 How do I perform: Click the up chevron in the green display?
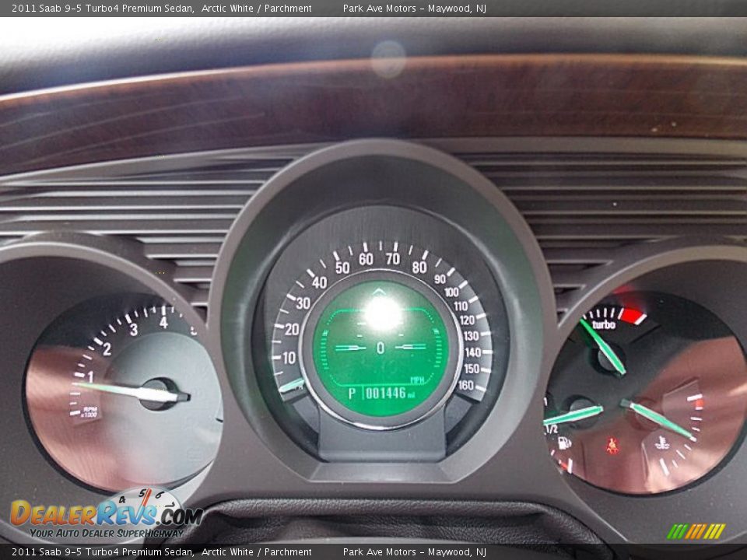click(379, 292)
